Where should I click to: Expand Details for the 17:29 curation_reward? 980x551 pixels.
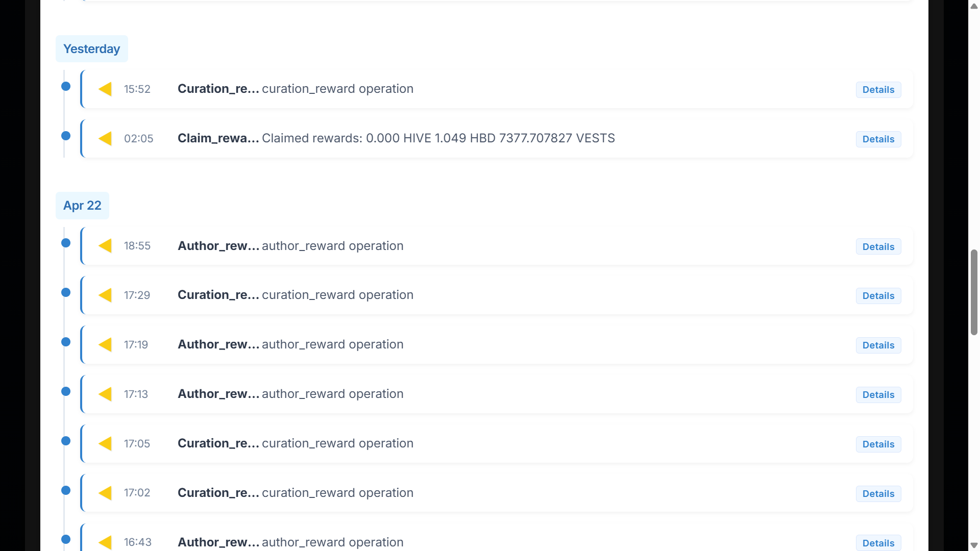(x=877, y=295)
